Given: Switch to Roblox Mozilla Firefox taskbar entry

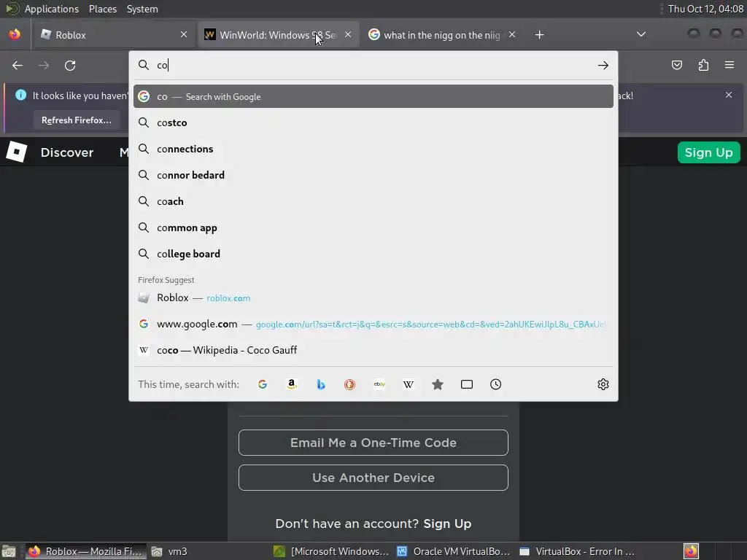Looking at the screenshot, I should (x=86, y=551).
